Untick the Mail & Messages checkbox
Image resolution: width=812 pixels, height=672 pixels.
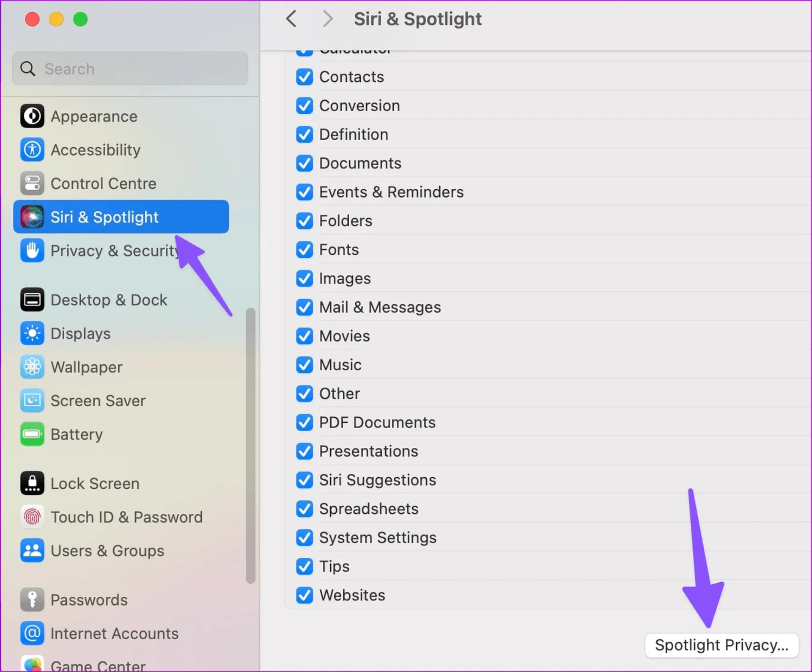pos(304,307)
